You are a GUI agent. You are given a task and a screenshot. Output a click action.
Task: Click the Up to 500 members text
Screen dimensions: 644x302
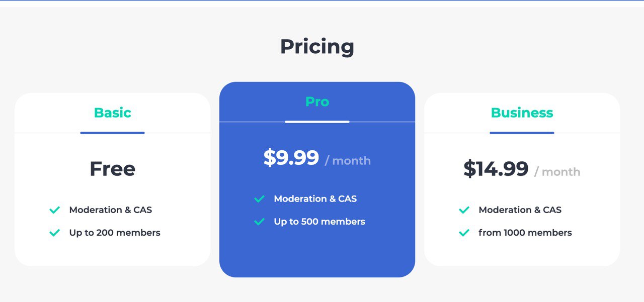(x=319, y=222)
